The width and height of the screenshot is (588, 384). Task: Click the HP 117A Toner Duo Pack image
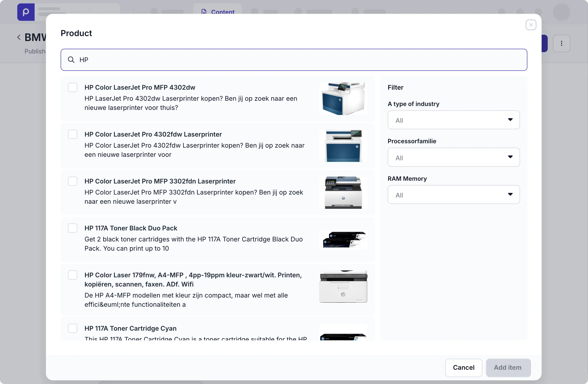tap(343, 240)
